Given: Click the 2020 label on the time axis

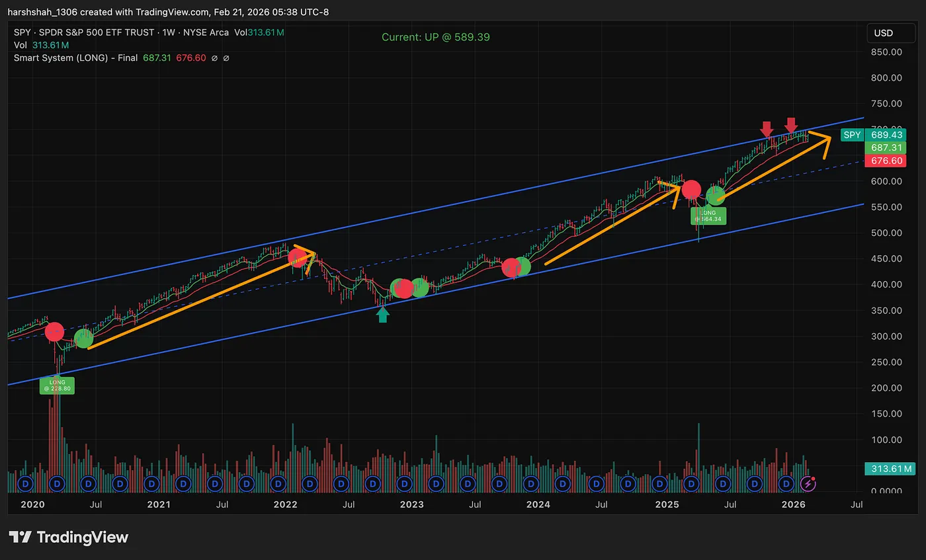Looking at the screenshot, I should pyautogui.click(x=32, y=504).
